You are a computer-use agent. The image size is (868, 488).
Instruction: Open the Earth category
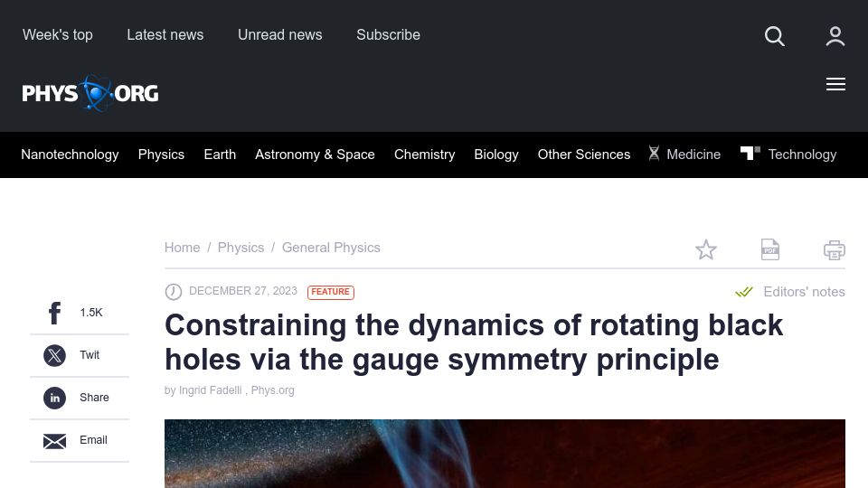220,155
